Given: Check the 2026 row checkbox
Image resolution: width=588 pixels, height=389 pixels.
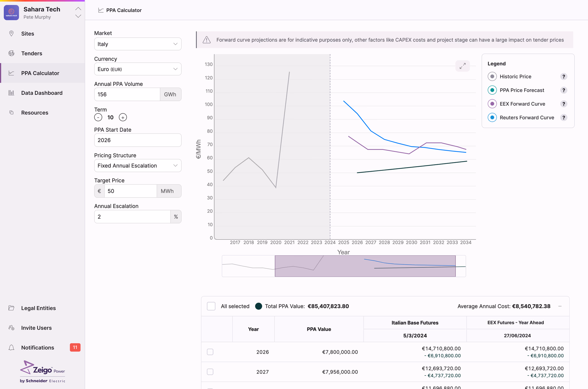Looking at the screenshot, I should click(x=210, y=352).
